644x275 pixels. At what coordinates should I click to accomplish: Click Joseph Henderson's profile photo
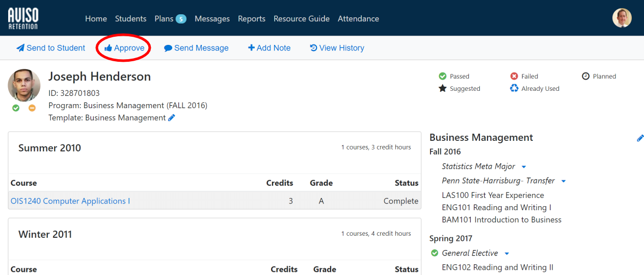coord(24,85)
